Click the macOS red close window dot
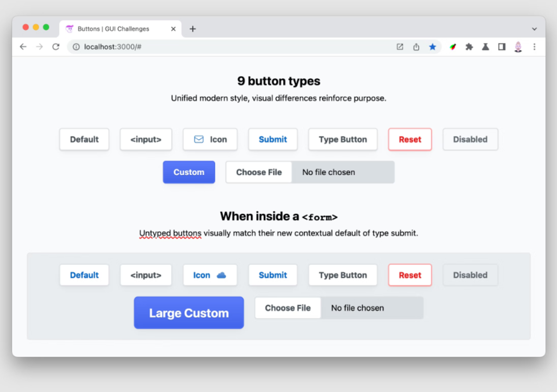Viewport: 557px width, 392px height. pyautogui.click(x=26, y=27)
